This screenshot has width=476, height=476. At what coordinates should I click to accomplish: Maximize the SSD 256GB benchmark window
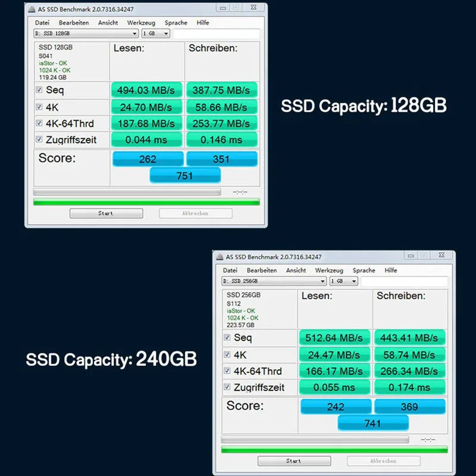tap(424, 255)
